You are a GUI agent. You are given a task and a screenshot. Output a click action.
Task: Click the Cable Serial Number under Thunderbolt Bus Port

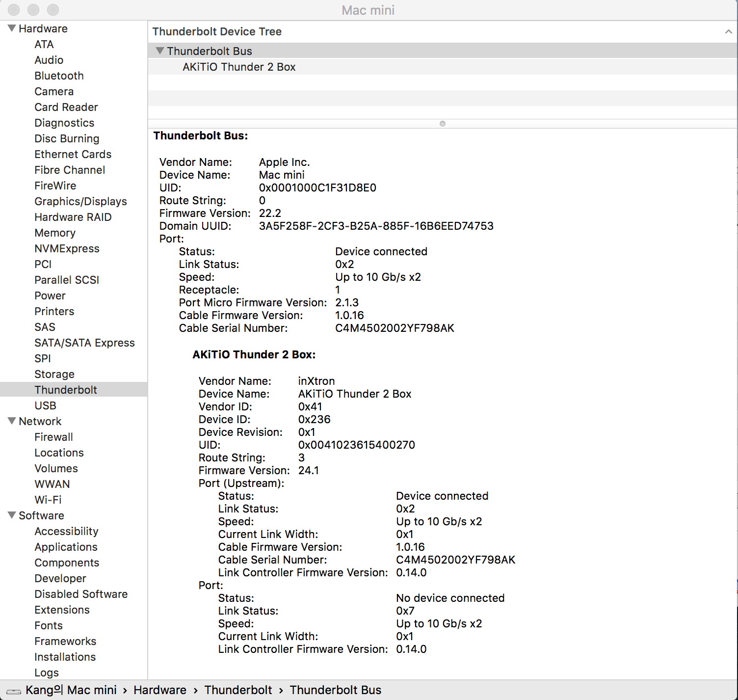(395, 328)
